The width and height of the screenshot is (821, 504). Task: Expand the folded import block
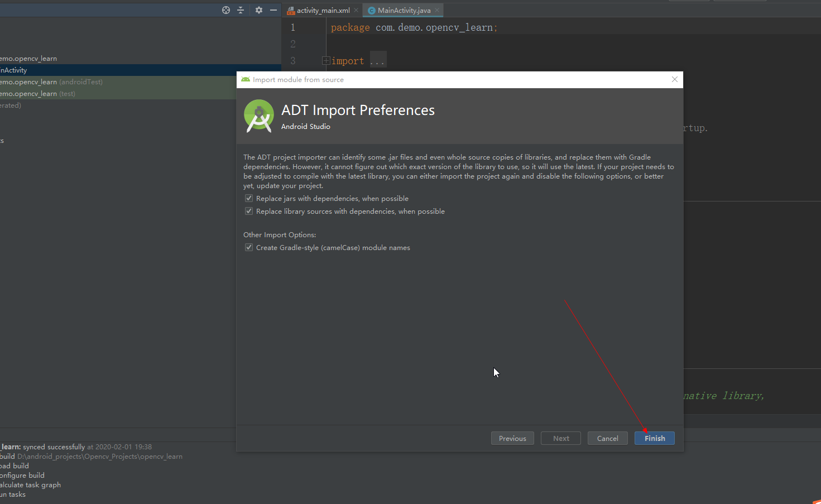327,61
